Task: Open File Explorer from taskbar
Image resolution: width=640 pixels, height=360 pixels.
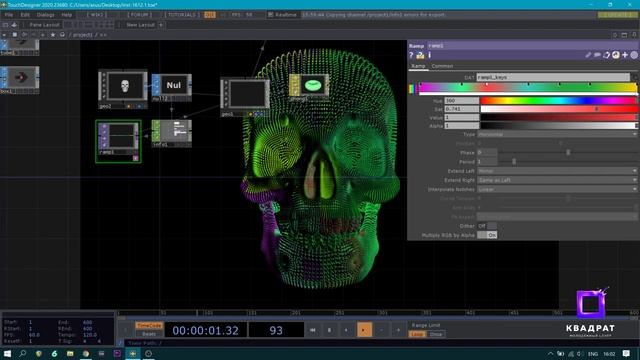Action: tap(70, 353)
